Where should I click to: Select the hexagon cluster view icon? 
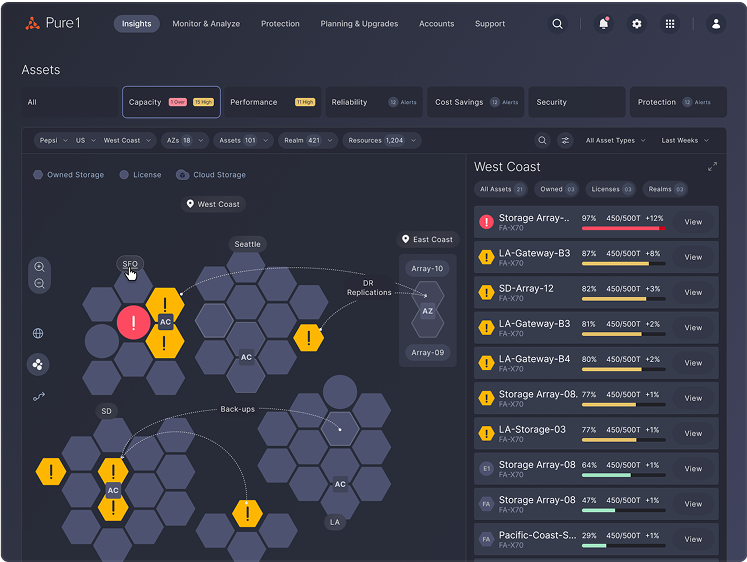point(38,365)
